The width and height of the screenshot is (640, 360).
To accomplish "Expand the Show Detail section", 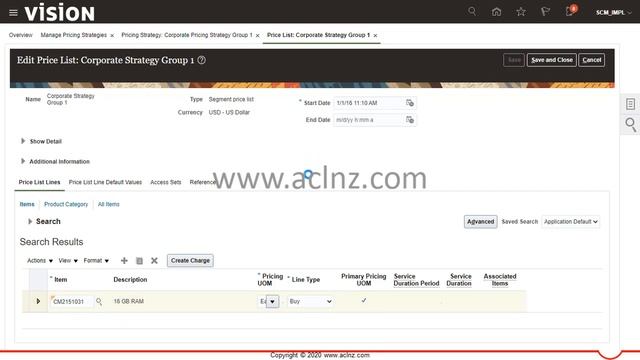I will click(x=23, y=141).
